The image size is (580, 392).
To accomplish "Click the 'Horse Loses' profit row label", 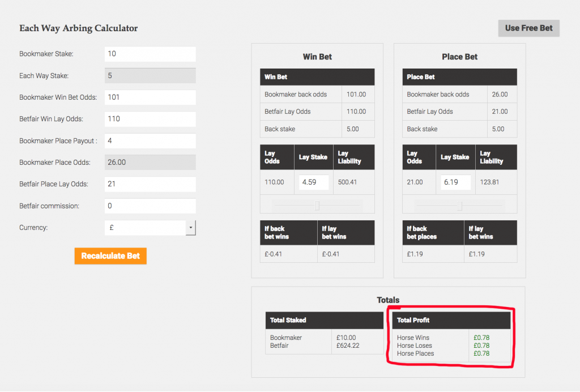I will point(414,346).
